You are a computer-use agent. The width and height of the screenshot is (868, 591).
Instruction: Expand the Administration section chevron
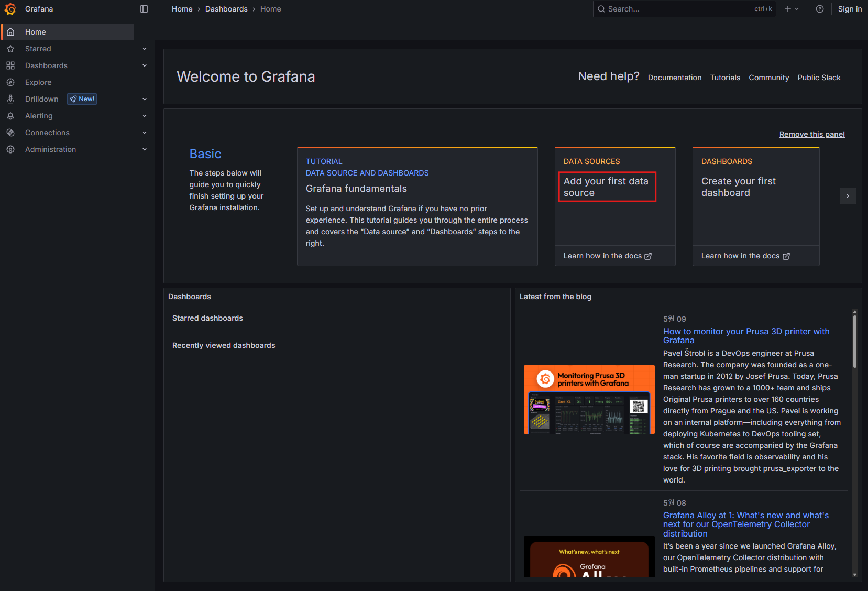click(x=145, y=149)
